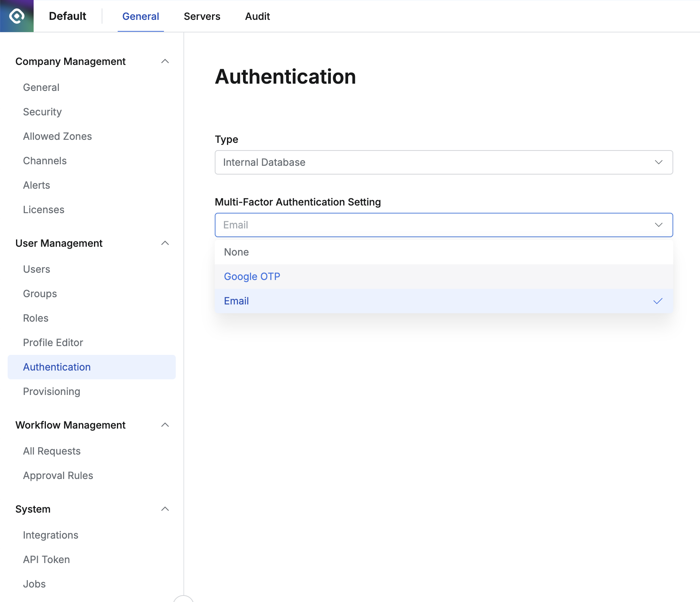This screenshot has width=700, height=602.
Task: Collapse the Workflow Management section
Action: pyautogui.click(x=165, y=425)
